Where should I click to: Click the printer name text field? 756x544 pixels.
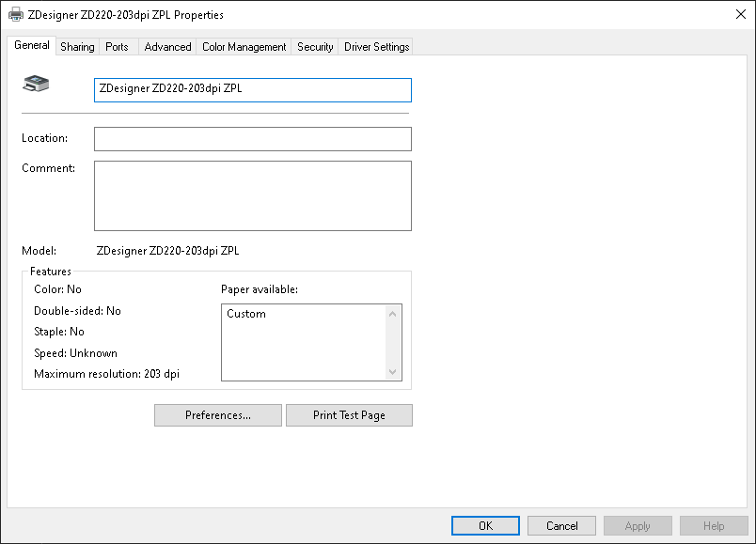click(x=252, y=90)
